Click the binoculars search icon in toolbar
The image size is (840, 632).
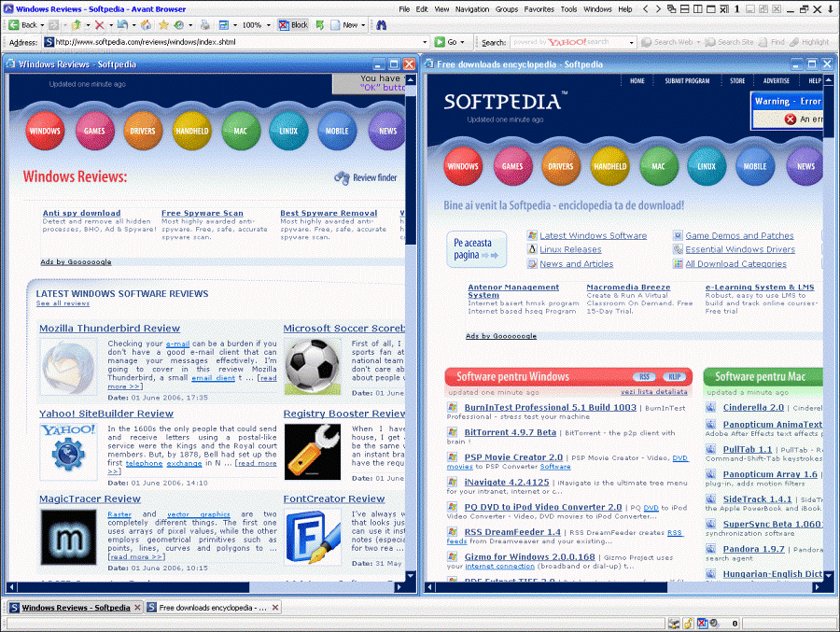382,24
